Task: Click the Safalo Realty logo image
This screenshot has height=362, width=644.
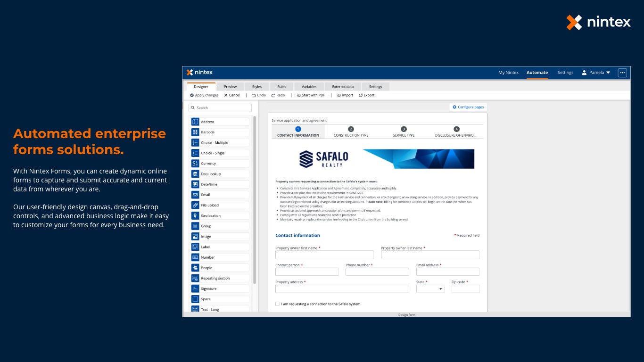Action: [323, 159]
